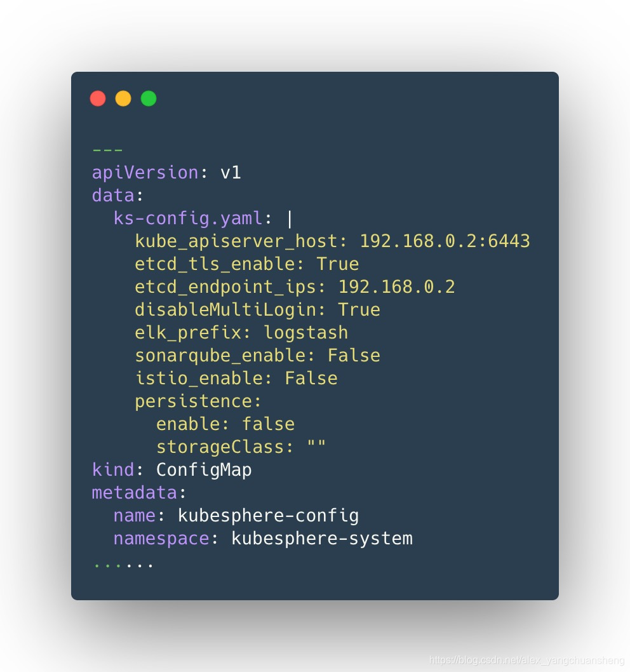The height and width of the screenshot is (672, 630).
Task: Click the disableMultiLogin setting
Action: (x=258, y=310)
